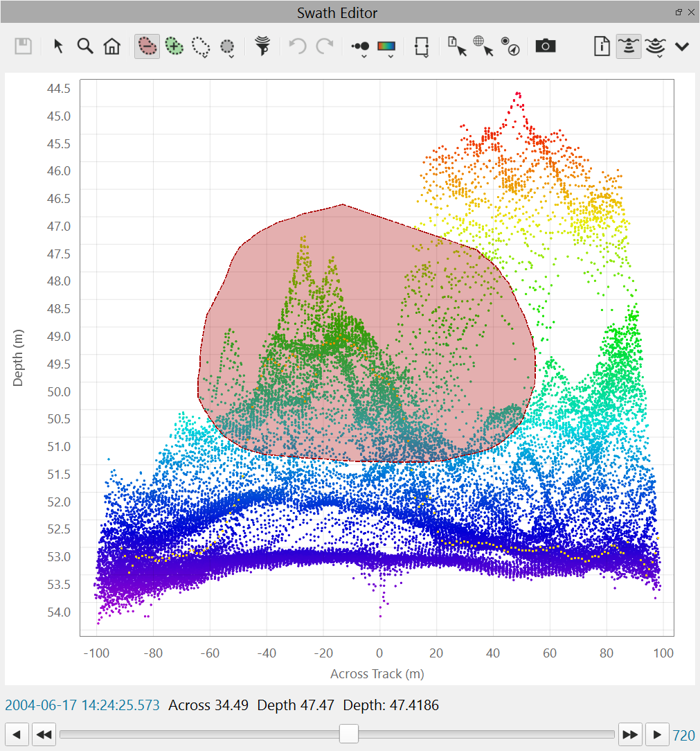Select the arrow pointer tool
The image size is (700, 751).
coord(59,46)
